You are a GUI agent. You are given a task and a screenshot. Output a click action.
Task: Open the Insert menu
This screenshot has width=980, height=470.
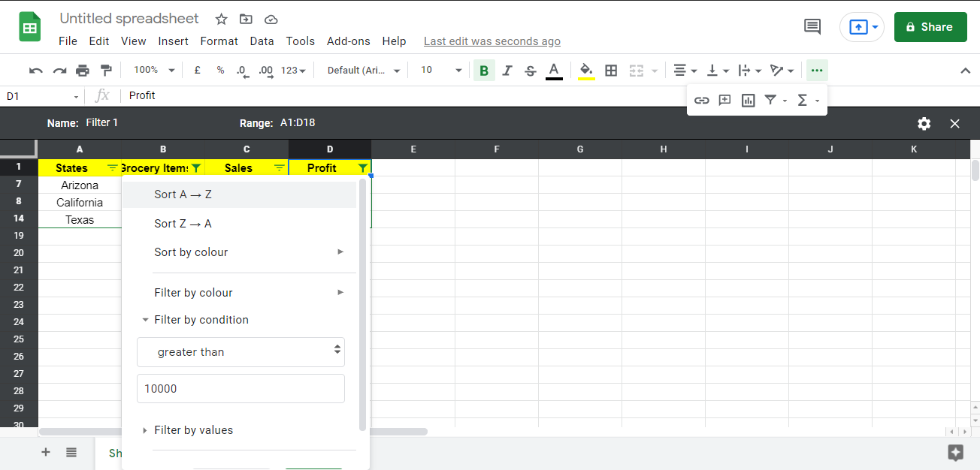(x=174, y=41)
